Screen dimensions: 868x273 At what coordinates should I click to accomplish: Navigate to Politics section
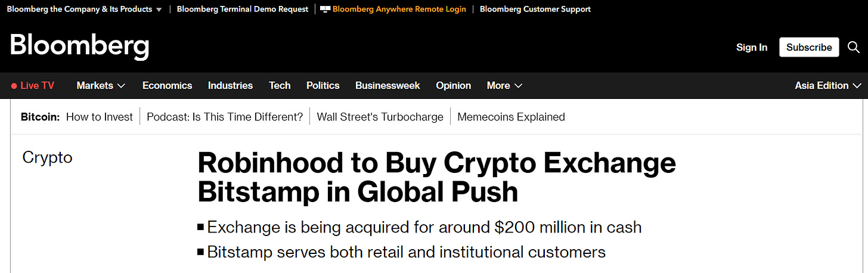(x=323, y=86)
